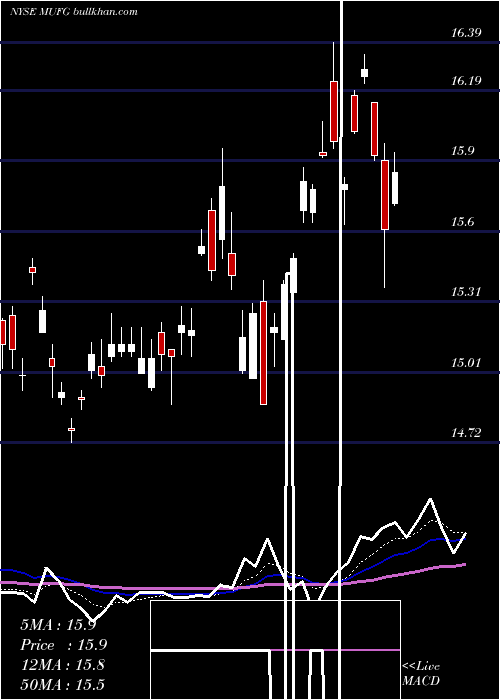Click the <<Live MACD label
The height and width of the screenshot is (700, 500).
coord(421,673)
